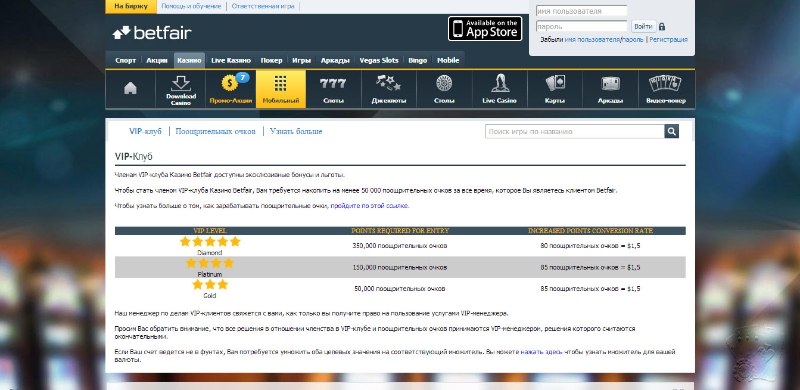Click the INCREASED POINTS CONVERSION RATE header
The width and height of the screenshot is (800, 390).
tap(590, 231)
